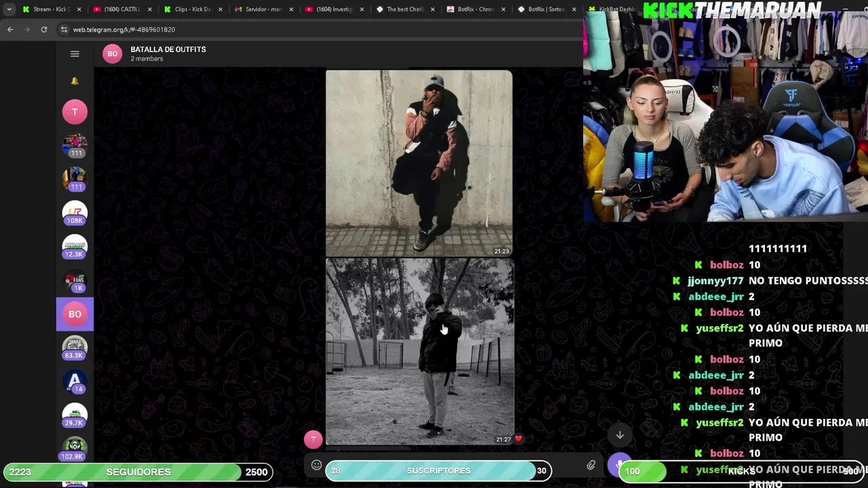Click the heart reaction on 21:27 photo
Screen dimensions: 868x488
[x=519, y=439]
